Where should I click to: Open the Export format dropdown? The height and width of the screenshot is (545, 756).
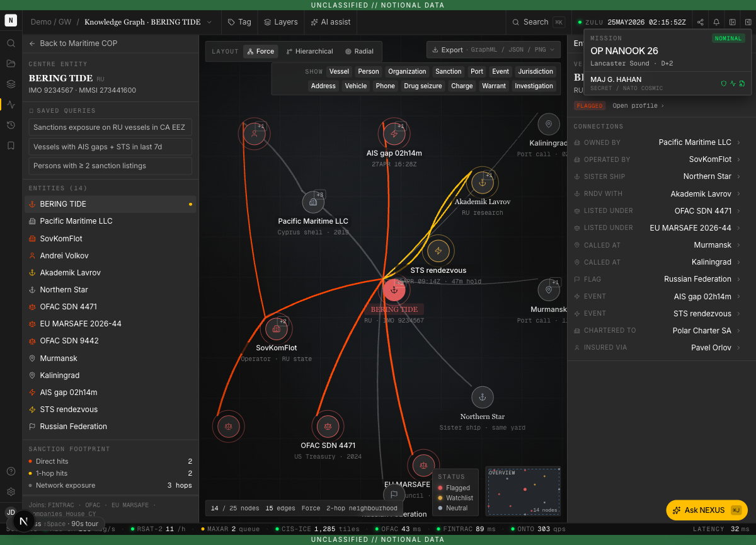click(x=493, y=50)
